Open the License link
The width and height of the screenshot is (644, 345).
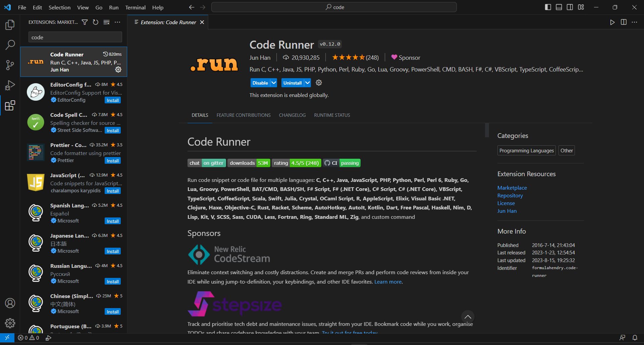click(x=506, y=203)
